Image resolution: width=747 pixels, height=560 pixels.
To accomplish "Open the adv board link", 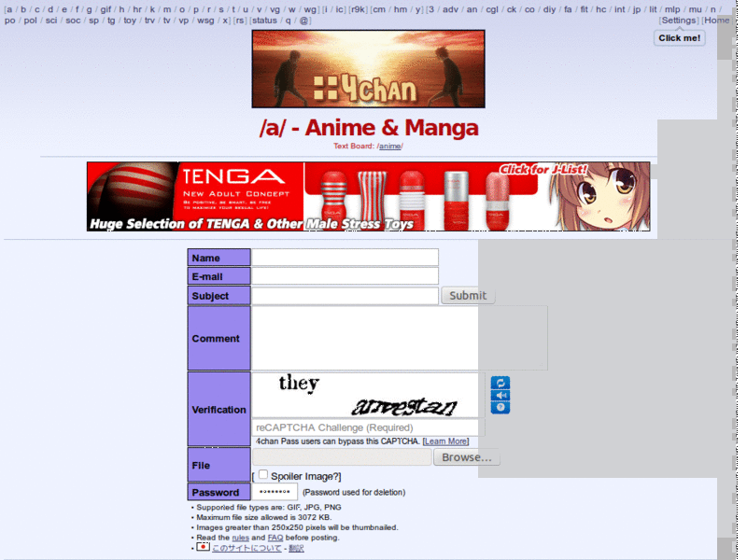I will pos(450,9).
